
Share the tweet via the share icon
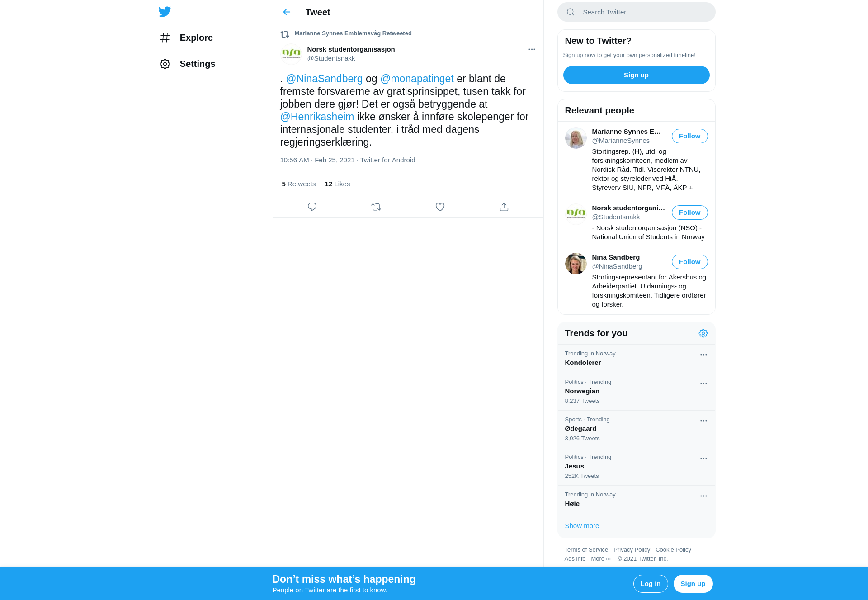coord(504,207)
